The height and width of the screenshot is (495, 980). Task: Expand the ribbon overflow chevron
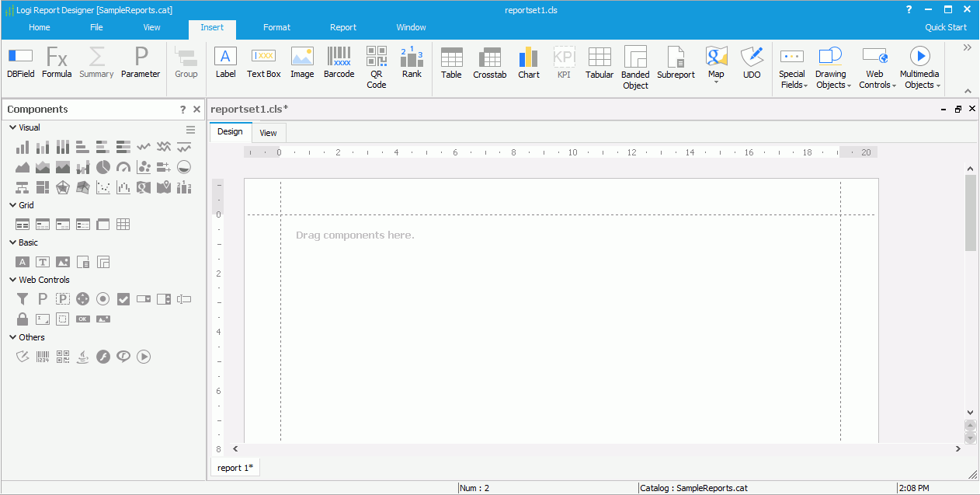point(968,47)
